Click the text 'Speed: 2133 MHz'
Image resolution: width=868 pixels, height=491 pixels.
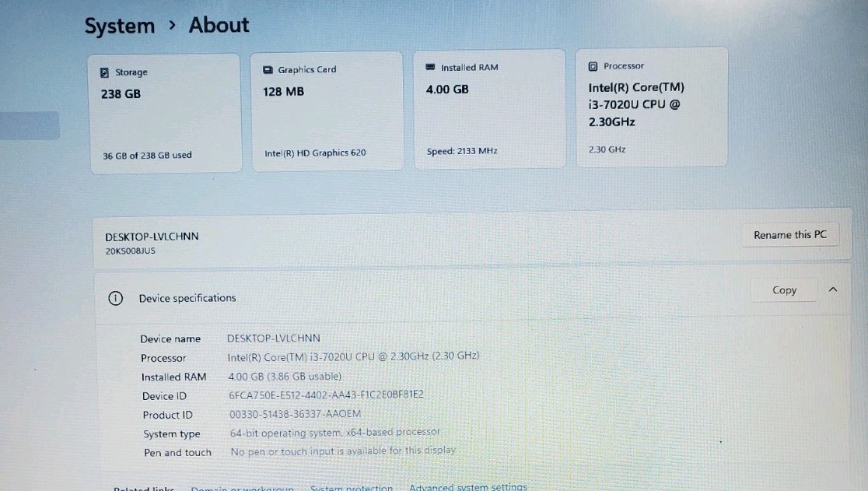[x=462, y=150]
